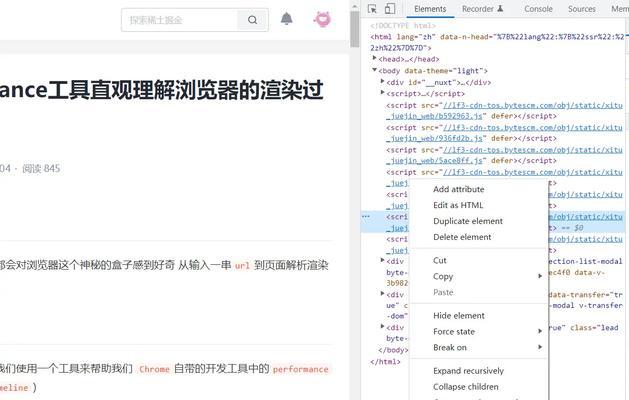
Task: Choose Add attribute from context menu
Action: pyautogui.click(x=479, y=189)
